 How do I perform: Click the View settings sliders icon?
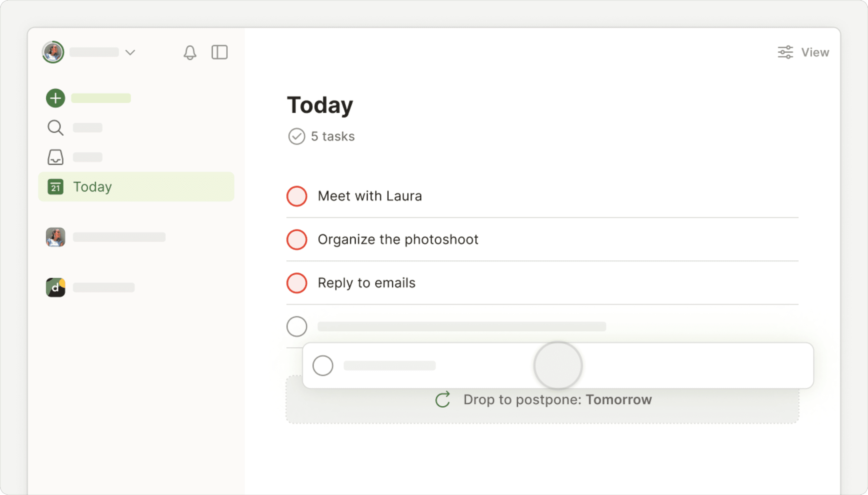click(x=785, y=52)
